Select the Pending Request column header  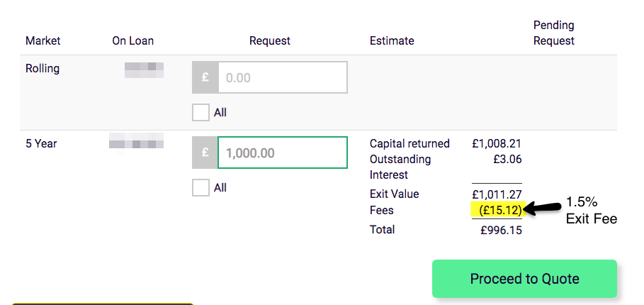(553, 33)
